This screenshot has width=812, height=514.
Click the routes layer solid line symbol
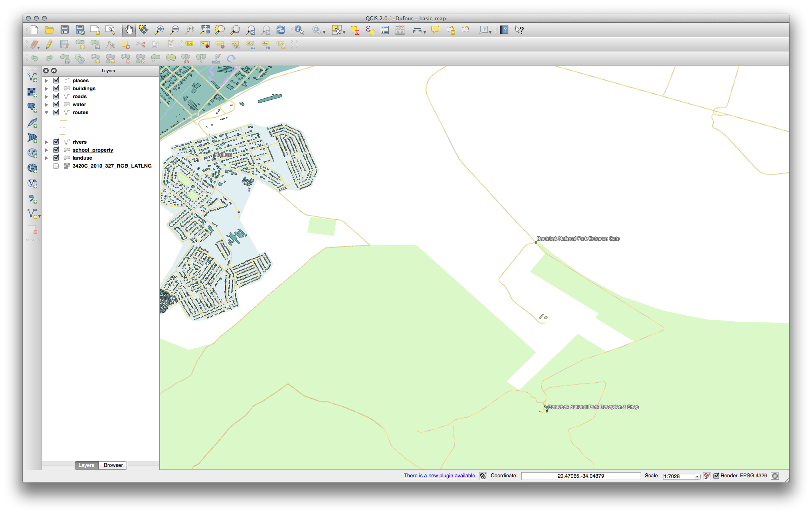point(63,120)
